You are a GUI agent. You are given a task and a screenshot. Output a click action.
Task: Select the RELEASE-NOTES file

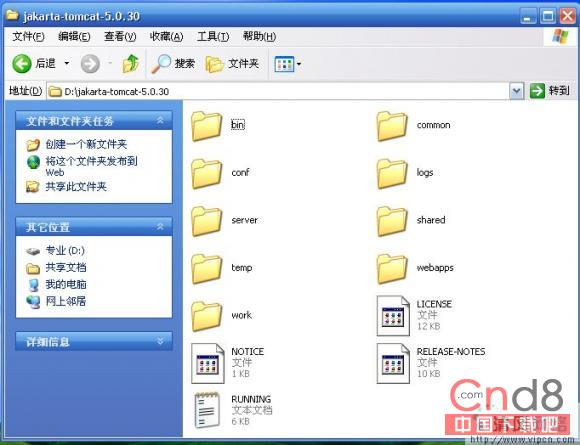(x=431, y=363)
